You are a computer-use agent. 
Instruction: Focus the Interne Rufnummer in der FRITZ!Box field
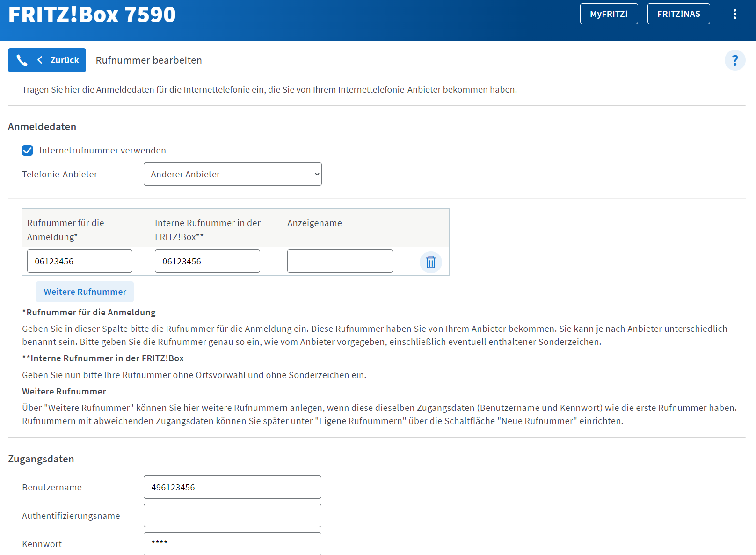tap(207, 261)
